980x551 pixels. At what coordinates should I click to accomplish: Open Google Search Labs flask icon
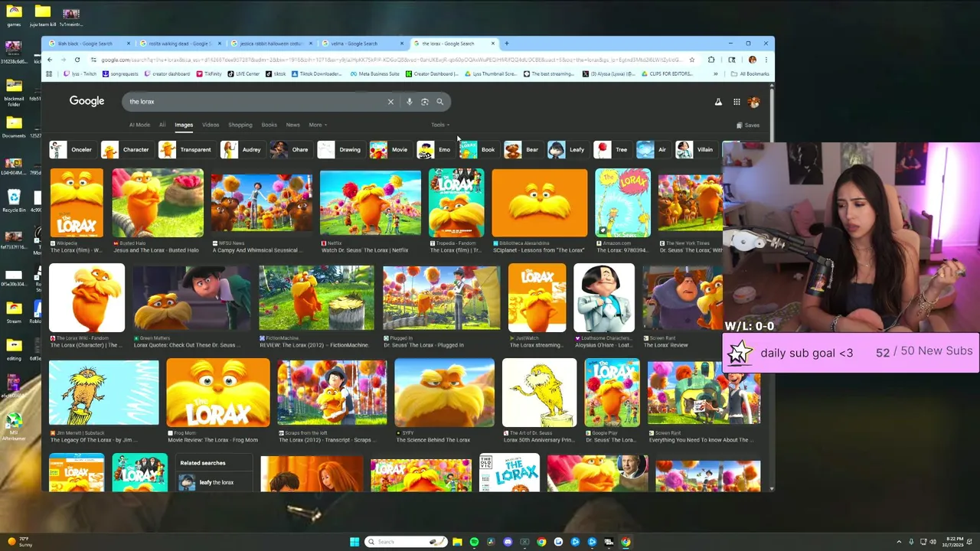point(718,102)
